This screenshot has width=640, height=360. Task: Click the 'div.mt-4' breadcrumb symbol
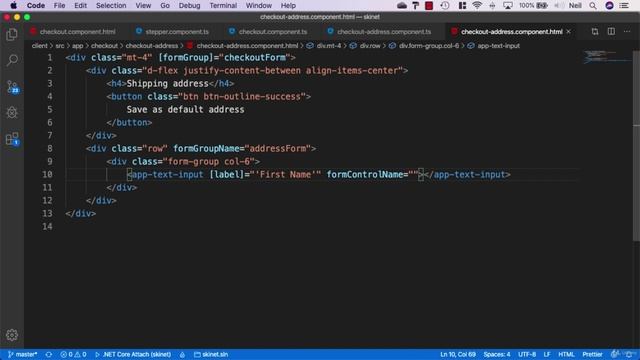(329, 46)
